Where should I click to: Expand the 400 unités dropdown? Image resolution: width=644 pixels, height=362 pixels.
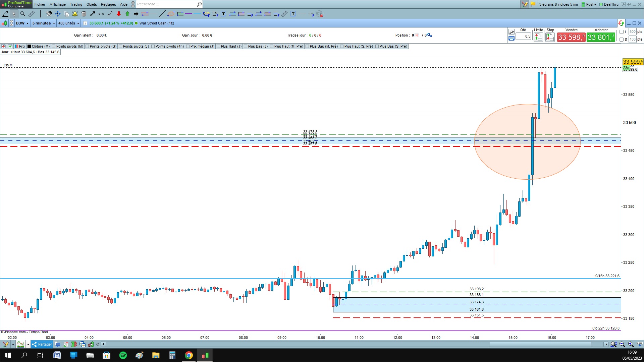click(x=69, y=23)
